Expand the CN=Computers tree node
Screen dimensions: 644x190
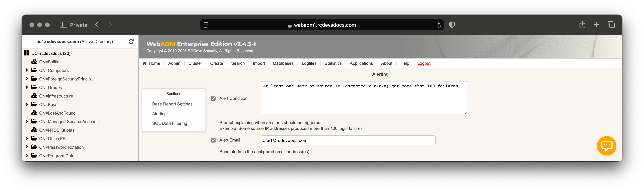coord(27,70)
